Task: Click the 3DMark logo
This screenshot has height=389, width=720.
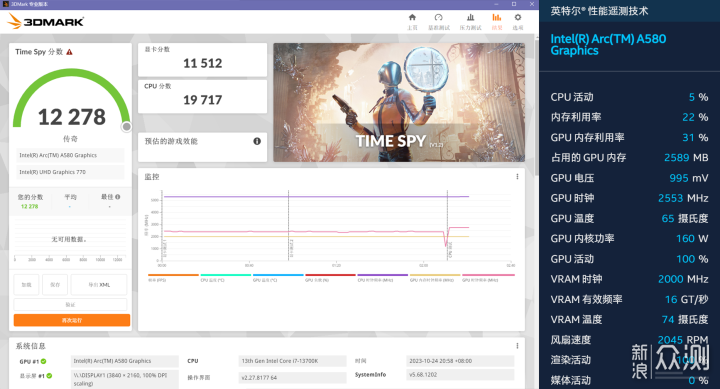Action: [46, 21]
